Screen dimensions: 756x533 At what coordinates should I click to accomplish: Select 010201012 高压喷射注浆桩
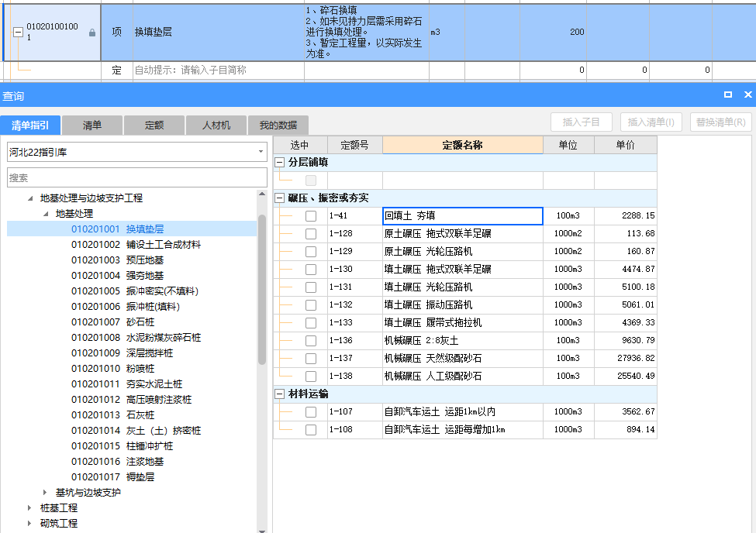132,400
